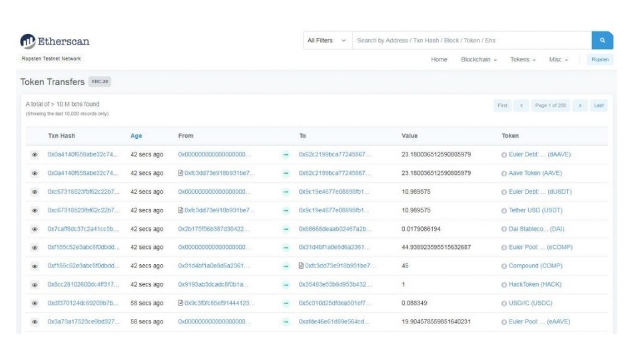634x364 pixels.
Task: Open From address 0x2b175f56b387d30422
Action: (x=214, y=229)
